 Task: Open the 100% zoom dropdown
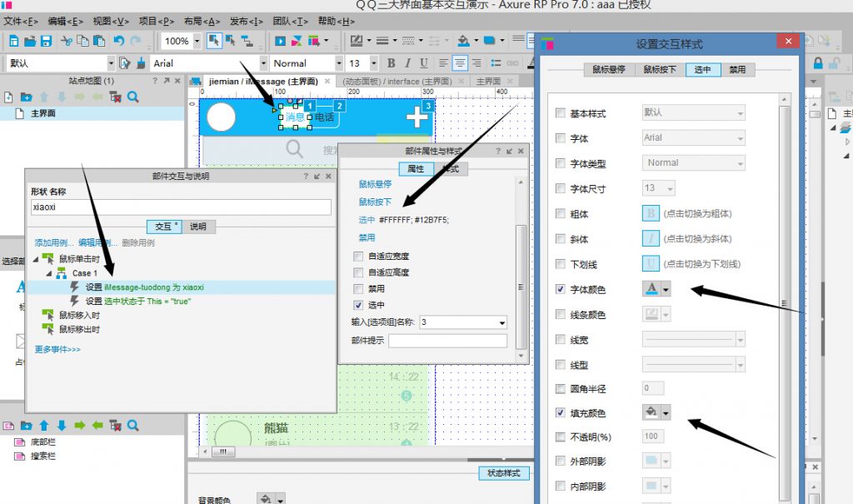click(197, 41)
